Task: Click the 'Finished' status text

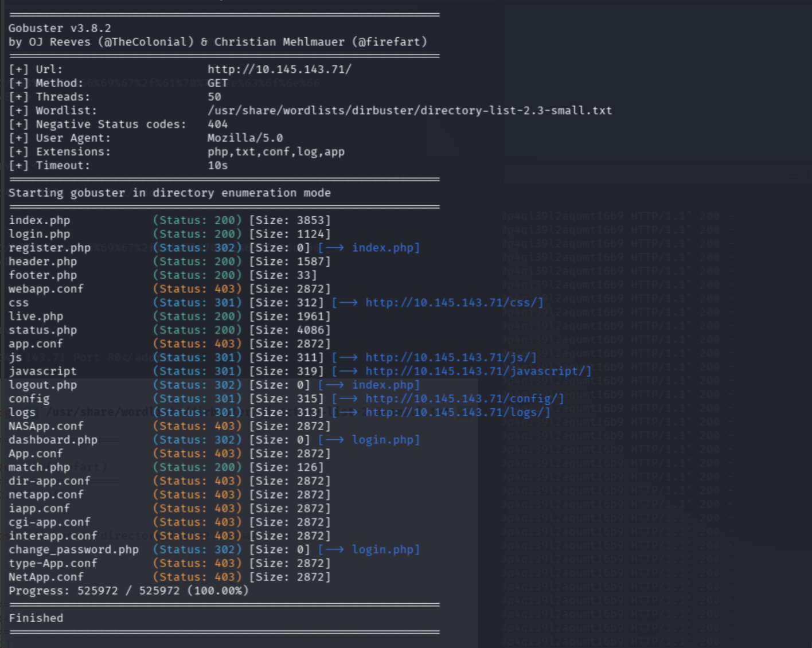Action: pyautogui.click(x=36, y=619)
